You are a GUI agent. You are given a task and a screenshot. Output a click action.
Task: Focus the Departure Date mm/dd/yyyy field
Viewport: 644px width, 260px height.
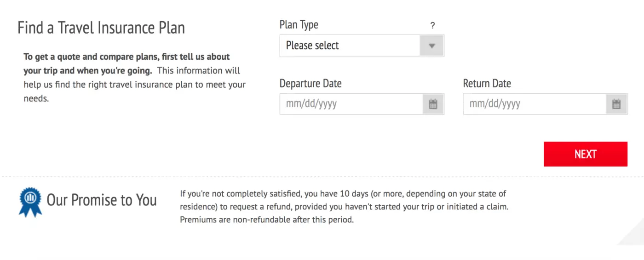[351, 104]
